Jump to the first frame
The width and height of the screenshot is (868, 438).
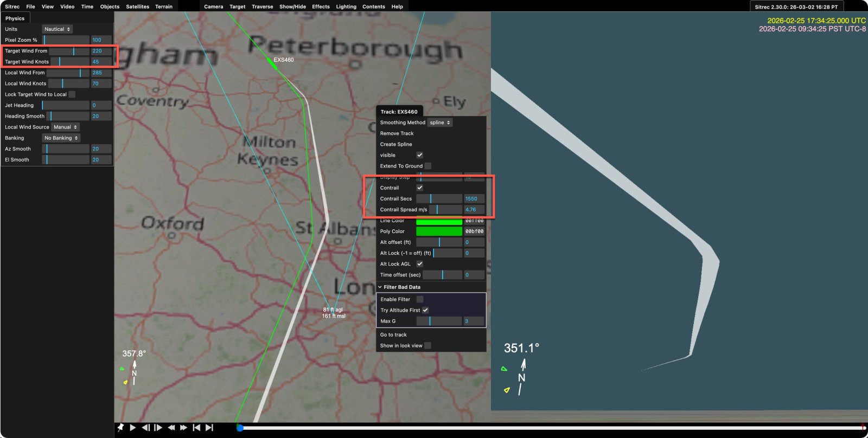196,428
